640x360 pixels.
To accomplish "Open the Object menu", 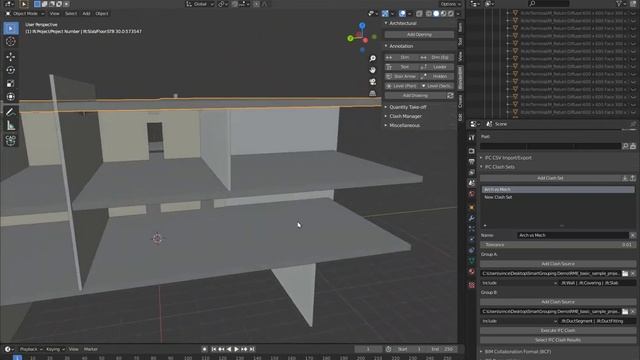I will 102,13.
